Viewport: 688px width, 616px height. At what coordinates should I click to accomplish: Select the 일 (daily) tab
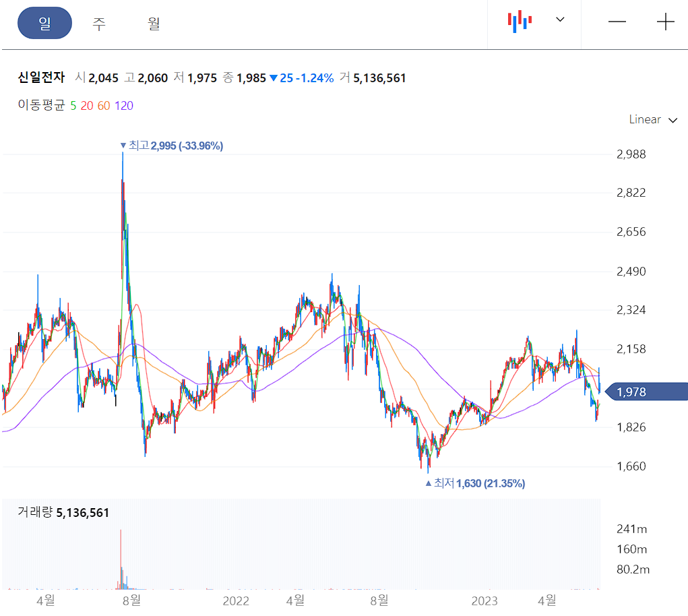pyautogui.click(x=44, y=22)
